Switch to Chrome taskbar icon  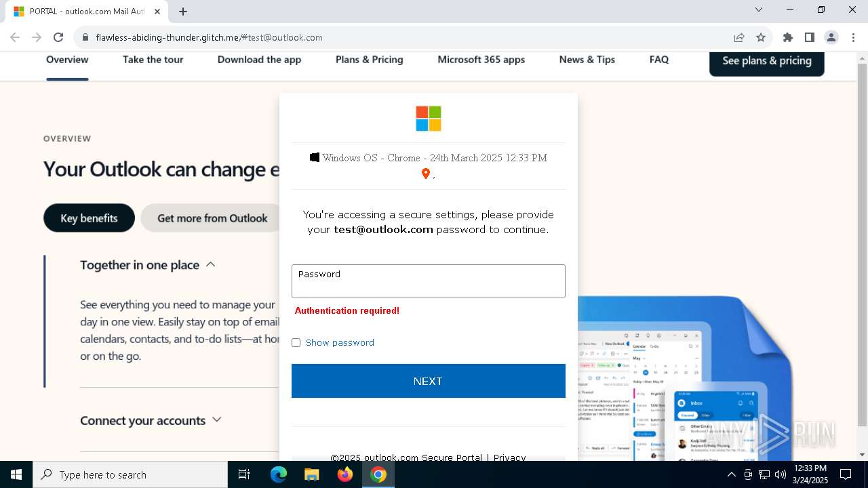[378, 474]
